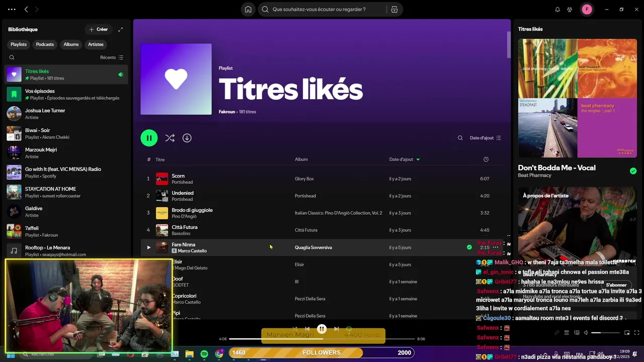Sort by the Titre column header

(160, 159)
